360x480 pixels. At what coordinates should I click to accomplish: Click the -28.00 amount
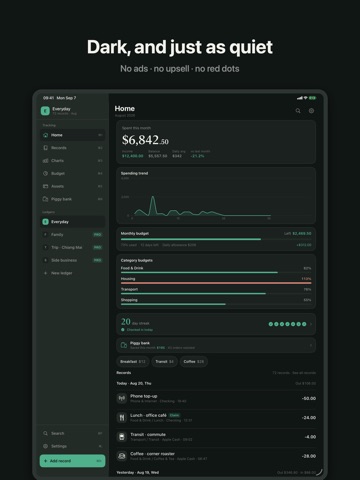click(309, 456)
